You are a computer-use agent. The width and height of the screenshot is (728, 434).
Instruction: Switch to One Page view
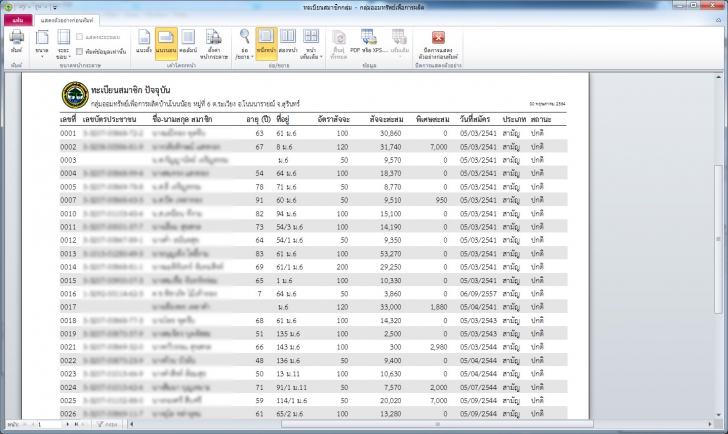(x=266, y=43)
